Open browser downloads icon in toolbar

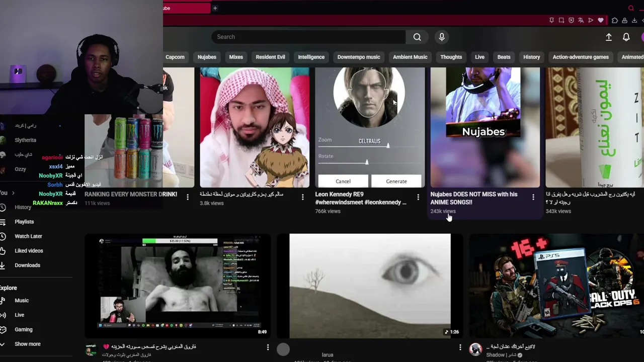[634, 21]
